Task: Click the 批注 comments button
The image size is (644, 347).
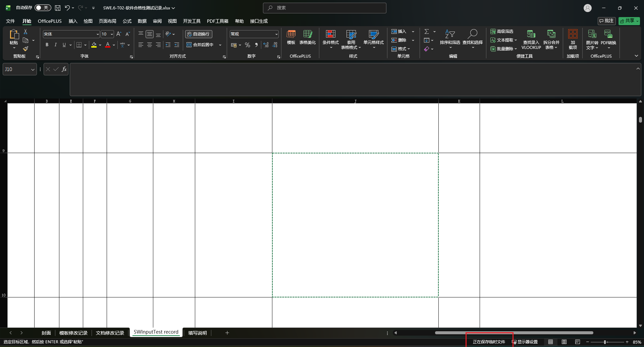Action: [606, 21]
